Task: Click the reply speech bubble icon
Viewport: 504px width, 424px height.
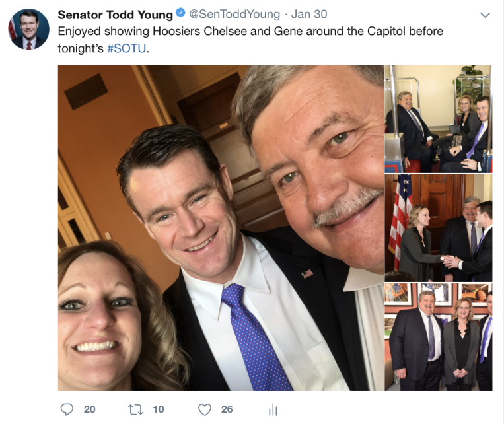Action: tap(67, 409)
